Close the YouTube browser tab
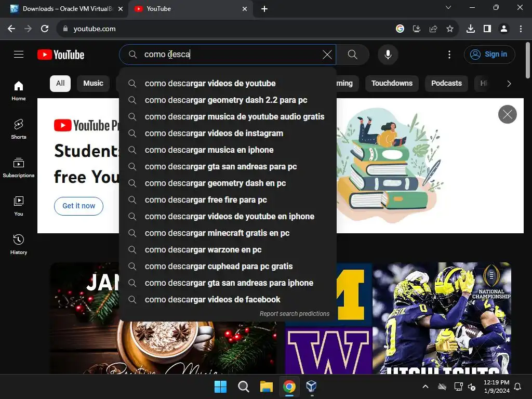The height and width of the screenshot is (399, 532). point(245,9)
